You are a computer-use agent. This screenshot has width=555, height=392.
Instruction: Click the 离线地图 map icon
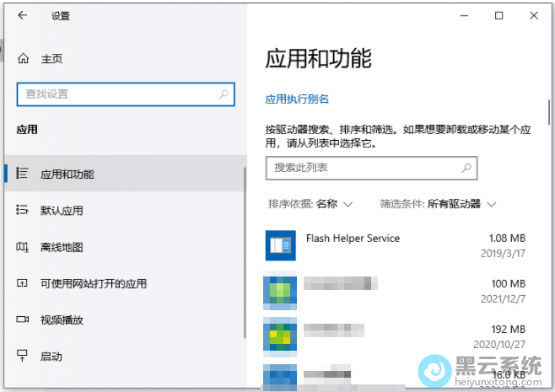23,247
